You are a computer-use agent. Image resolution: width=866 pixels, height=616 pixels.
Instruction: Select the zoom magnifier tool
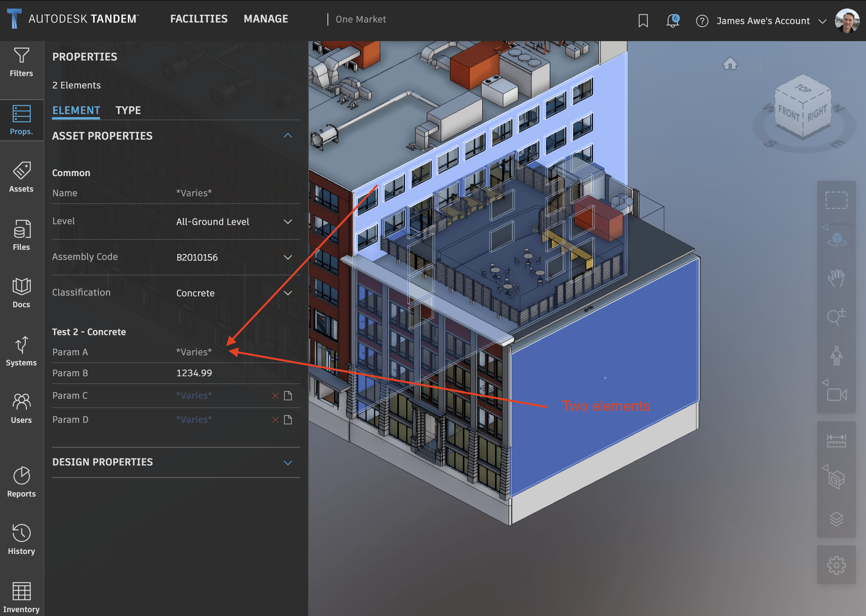point(836,317)
